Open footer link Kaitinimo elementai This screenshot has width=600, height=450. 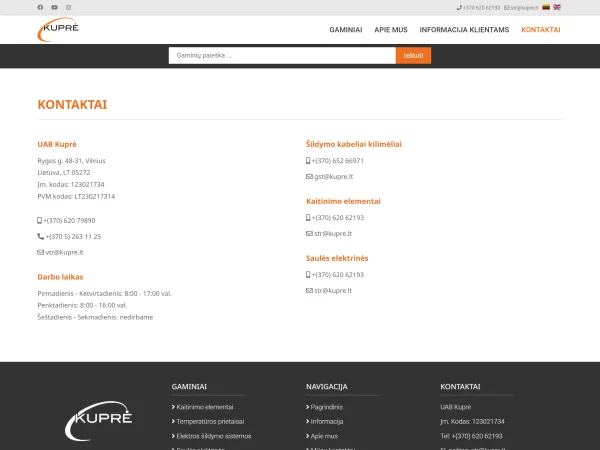pyautogui.click(x=202, y=407)
